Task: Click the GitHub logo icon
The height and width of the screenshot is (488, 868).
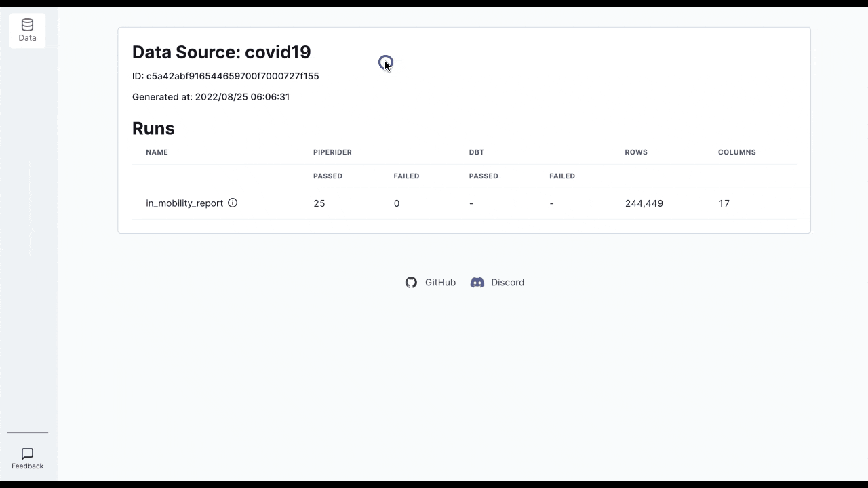Action: [x=411, y=282]
